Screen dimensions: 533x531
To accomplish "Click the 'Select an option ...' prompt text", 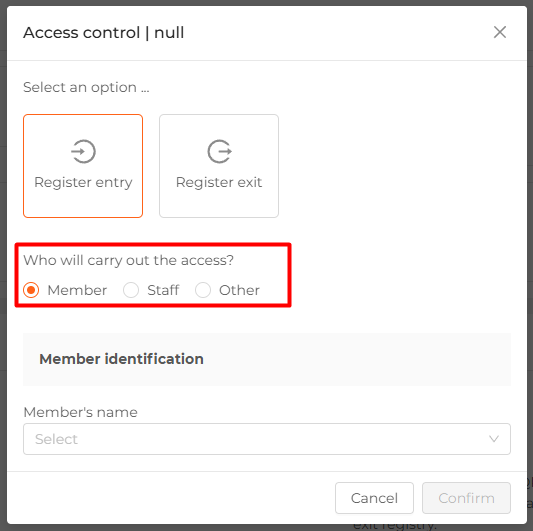I will click(x=86, y=87).
